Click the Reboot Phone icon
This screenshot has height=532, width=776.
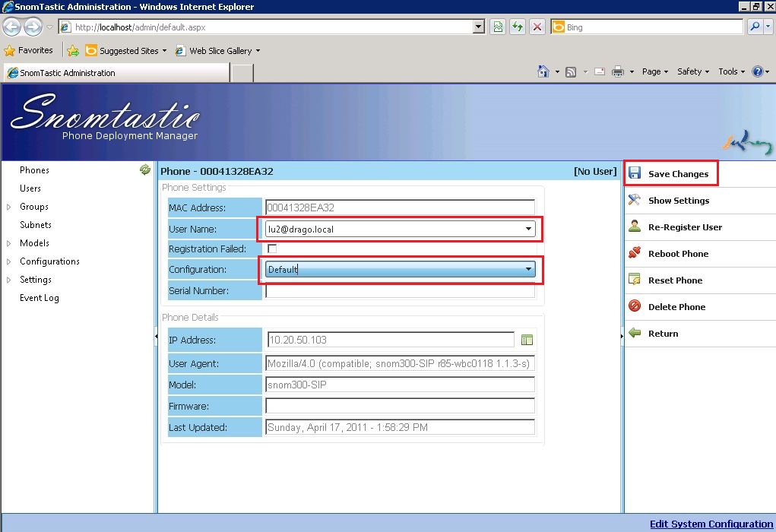634,253
